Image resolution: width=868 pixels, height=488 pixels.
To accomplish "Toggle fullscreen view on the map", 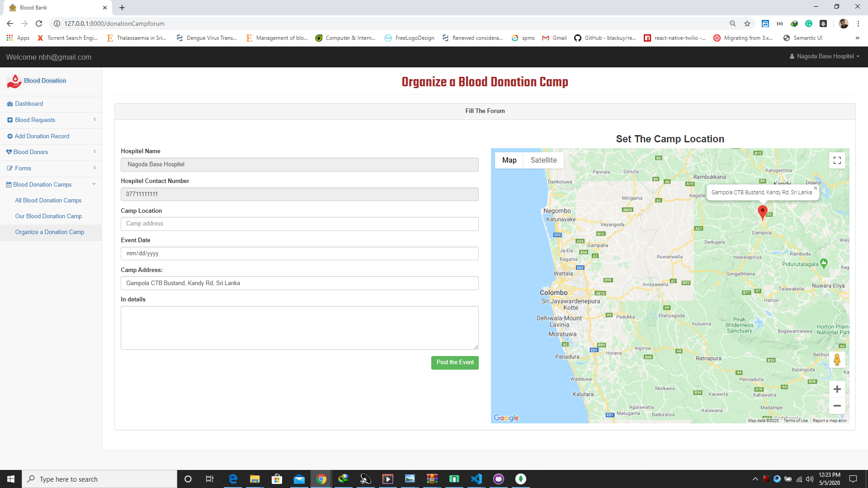I will (x=837, y=160).
